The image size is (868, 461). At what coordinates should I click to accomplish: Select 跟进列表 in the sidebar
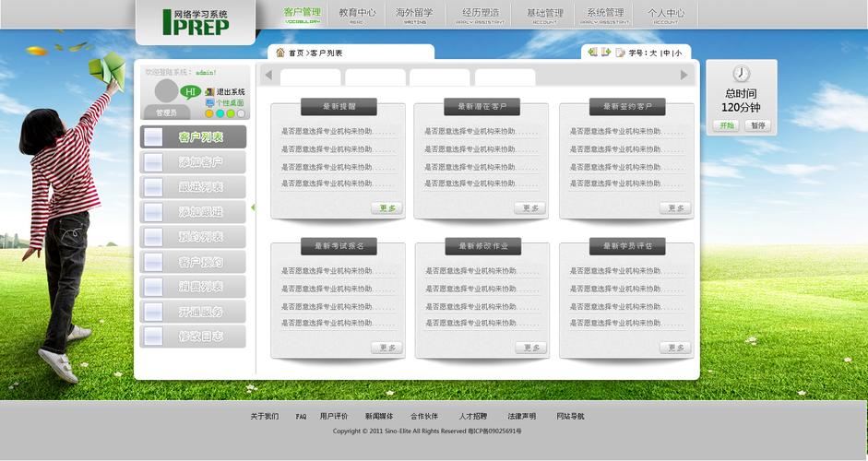[x=193, y=187]
